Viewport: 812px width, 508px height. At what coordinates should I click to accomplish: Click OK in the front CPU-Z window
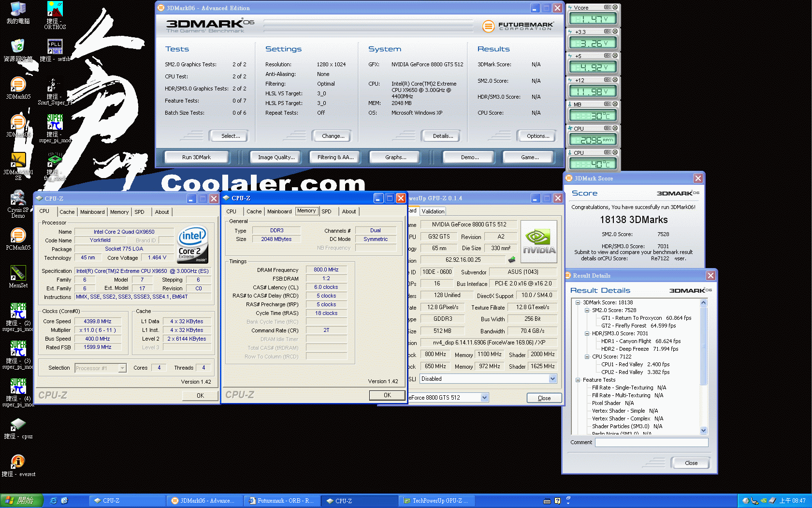[387, 395]
